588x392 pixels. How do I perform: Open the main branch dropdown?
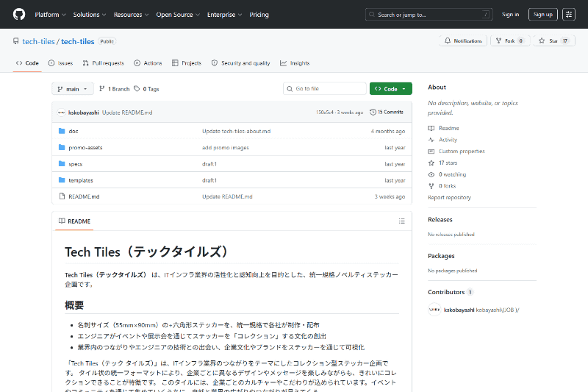73,89
